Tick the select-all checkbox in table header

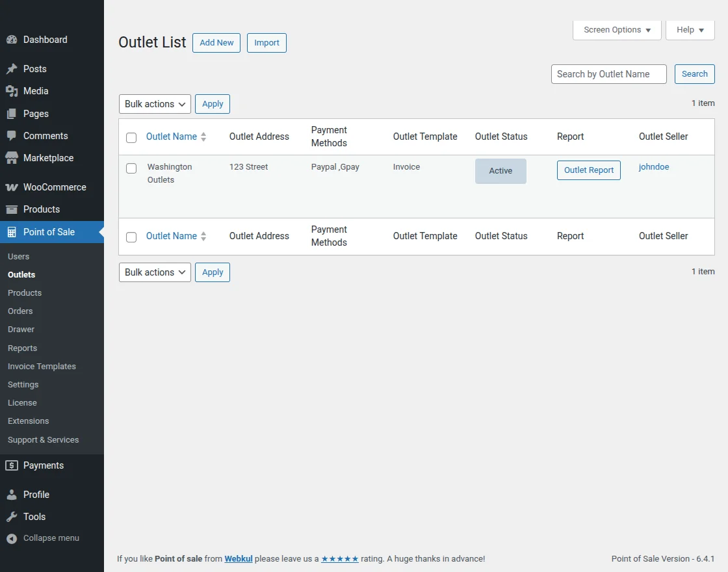[131, 137]
